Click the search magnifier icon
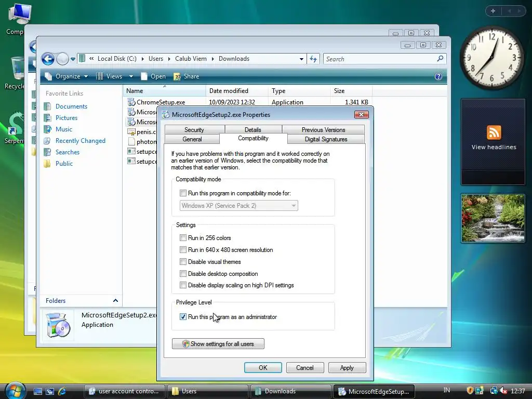This screenshot has height=399, width=532. click(x=440, y=59)
